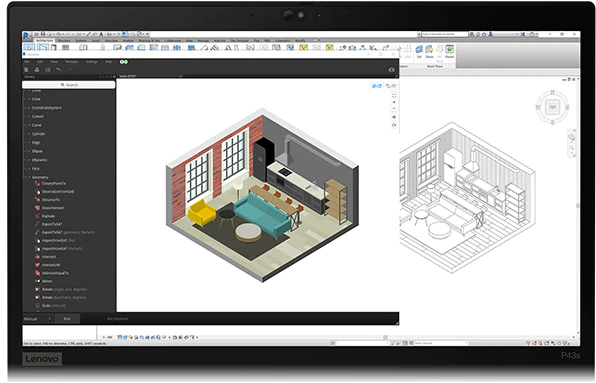
Task: Click the zoom in plus icon in Dynamo viewport
Action: pos(394,102)
